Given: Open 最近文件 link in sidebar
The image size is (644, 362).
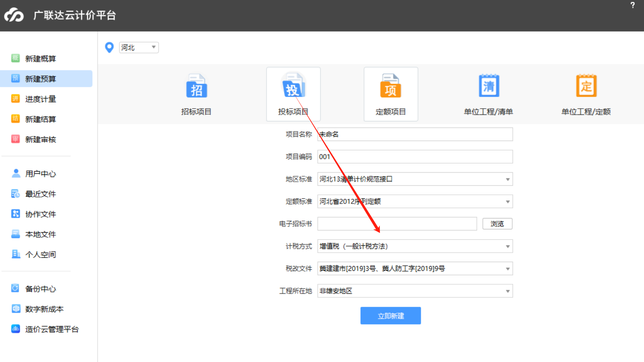Looking at the screenshot, I should coord(40,194).
